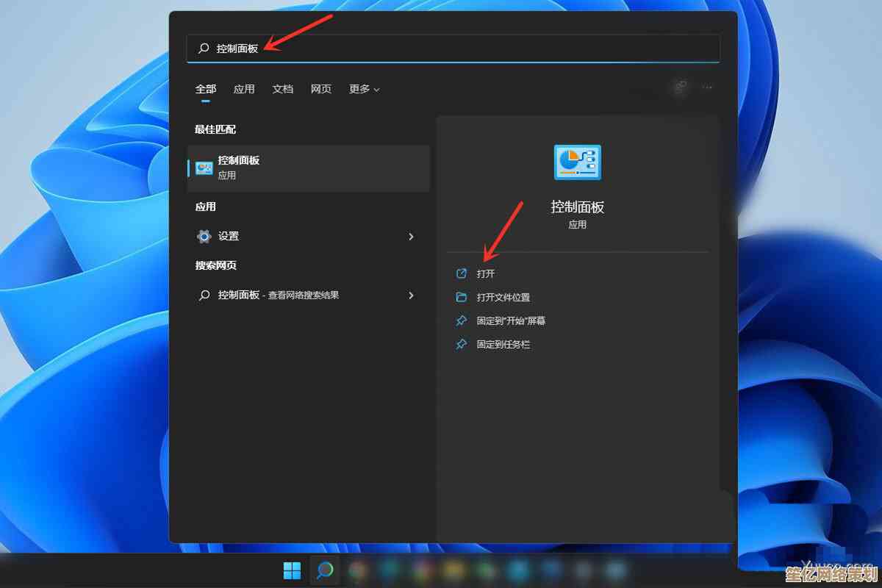The height and width of the screenshot is (588, 882).
Task: Click the magnifier icon beside web search result
Action: tap(204, 295)
